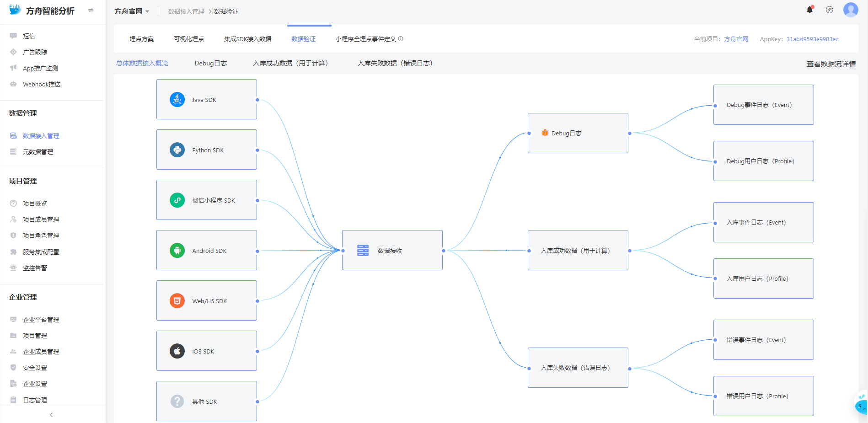Viewport: 868px width, 423px height.
Task: Click the 项目概览 sidebar icon
Action: pyautogui.click(x=13, y=203)
